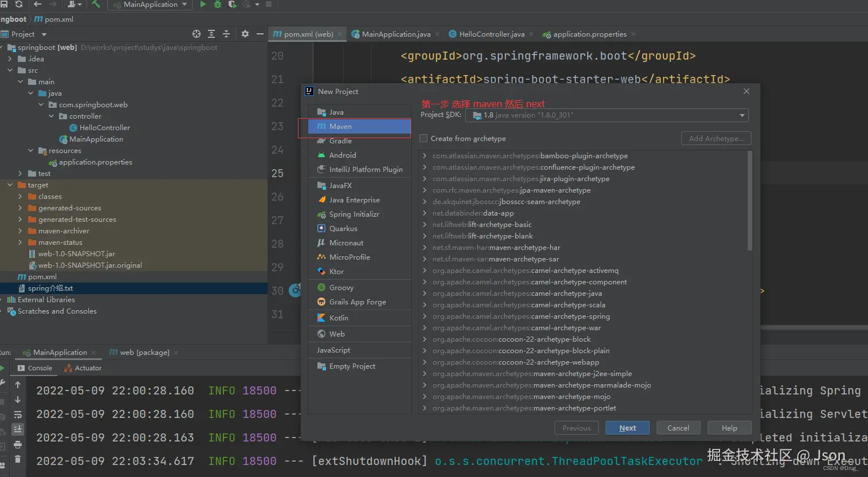Click the Next button in New Project
The height and width of the screenshot is (477, 868).
627,428
